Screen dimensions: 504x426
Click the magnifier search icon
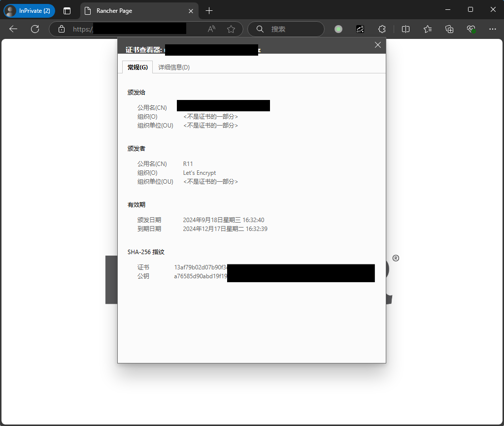260,29
